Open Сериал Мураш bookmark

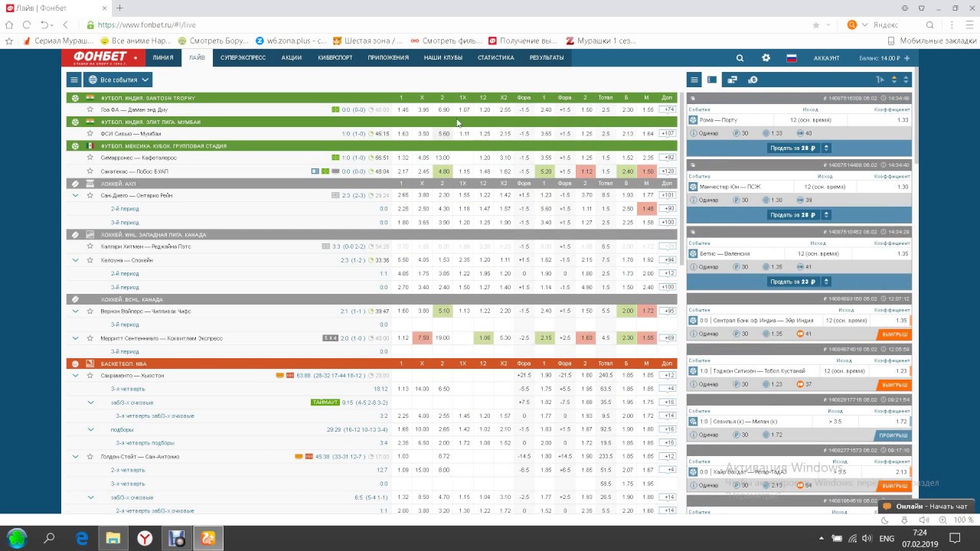coord(60,41)
